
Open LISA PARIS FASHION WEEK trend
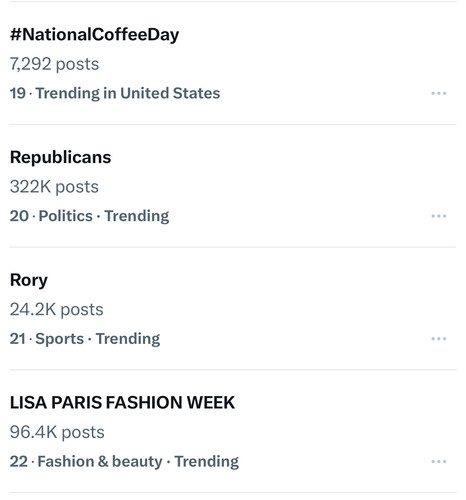click(122, 402)
